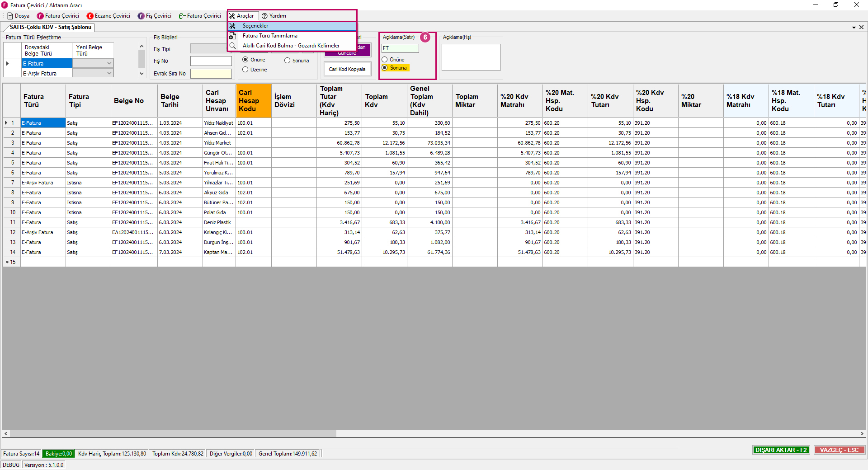Choose Seçenekler from the Araçlar menu
This screenshot has height=470, width=868.
click(x=255, y=26)
